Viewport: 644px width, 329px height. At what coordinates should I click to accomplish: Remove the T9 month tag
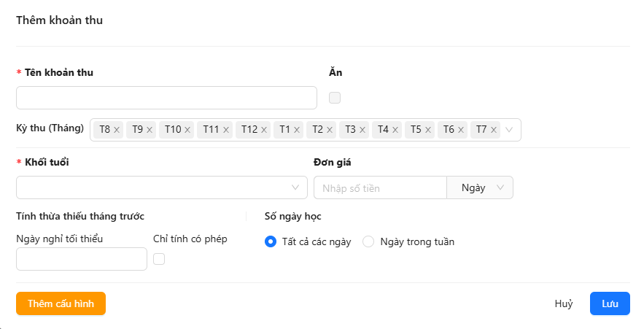(150, 130)
